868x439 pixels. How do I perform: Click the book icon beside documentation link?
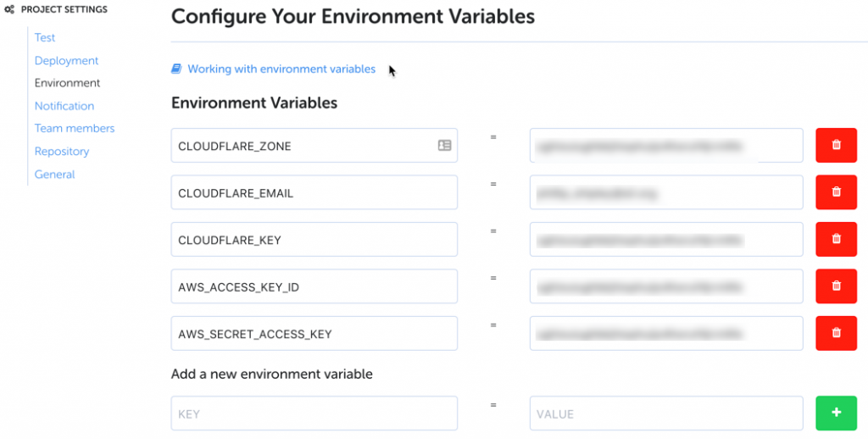(x=176, y=69)
